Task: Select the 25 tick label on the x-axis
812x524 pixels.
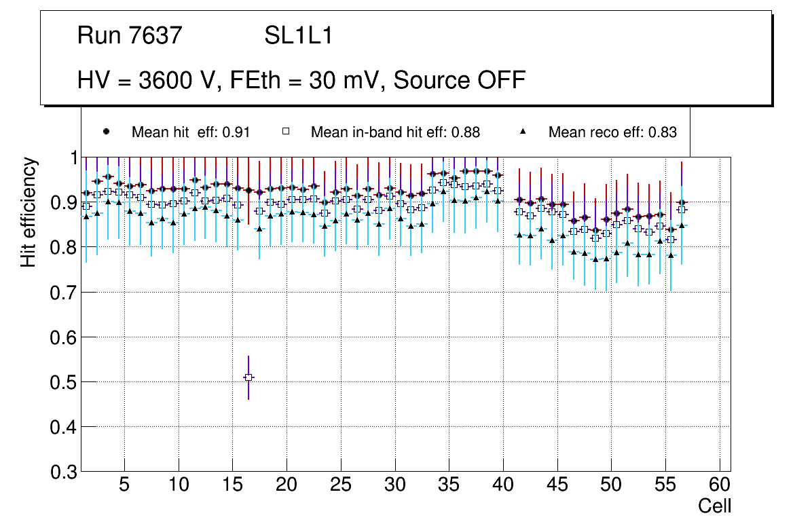Action: pos(341,485)
